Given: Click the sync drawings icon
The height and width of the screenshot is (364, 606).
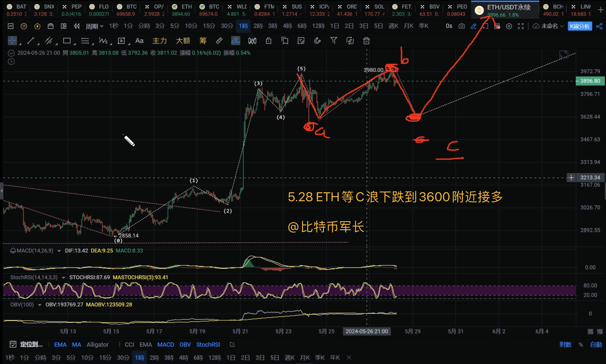Looking at the screenshot, I should pyautogui.click(x=350, y=41).
